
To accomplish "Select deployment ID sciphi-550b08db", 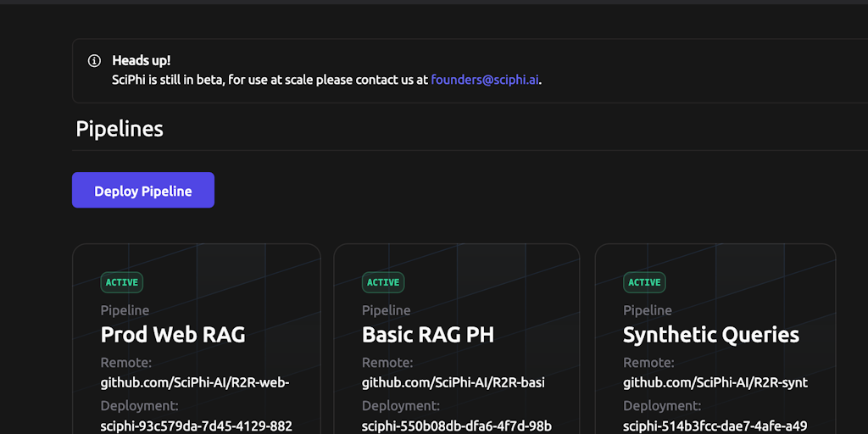I will coord(457,426).
